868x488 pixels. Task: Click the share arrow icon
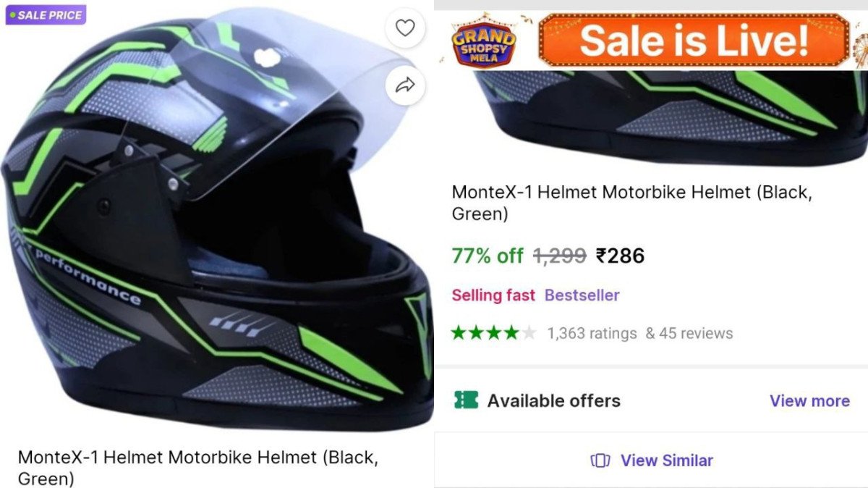405,86
